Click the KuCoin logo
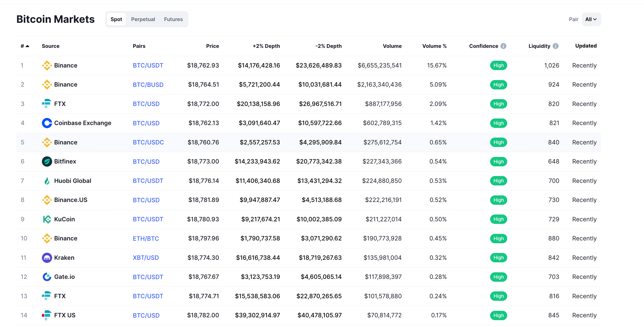644x327 pixels. [47, 219]
